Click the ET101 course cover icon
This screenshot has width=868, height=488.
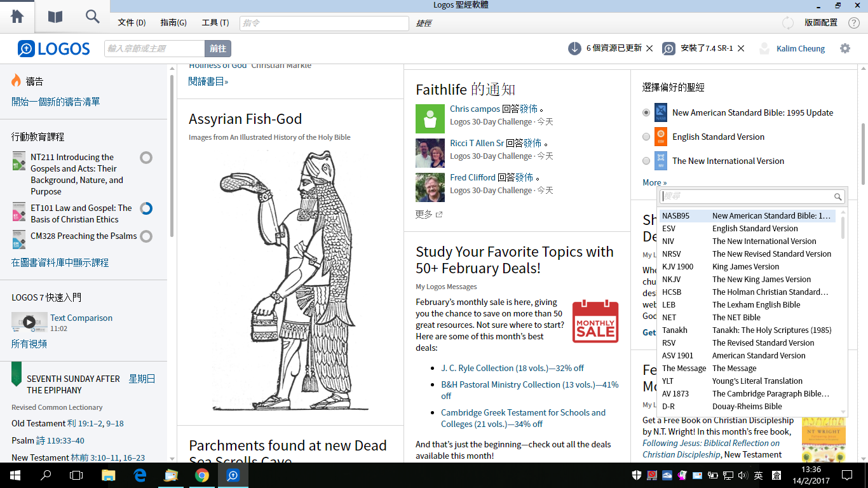[x=19, y=212]
